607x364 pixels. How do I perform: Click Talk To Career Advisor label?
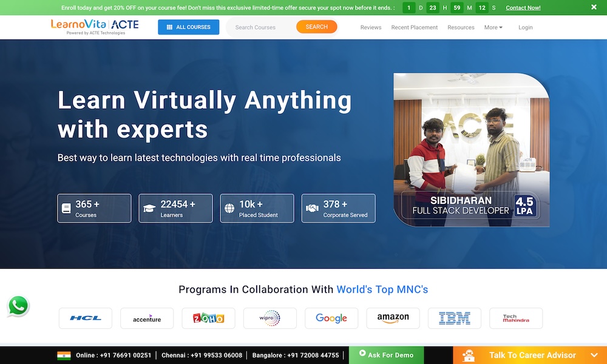click(532, 355)
